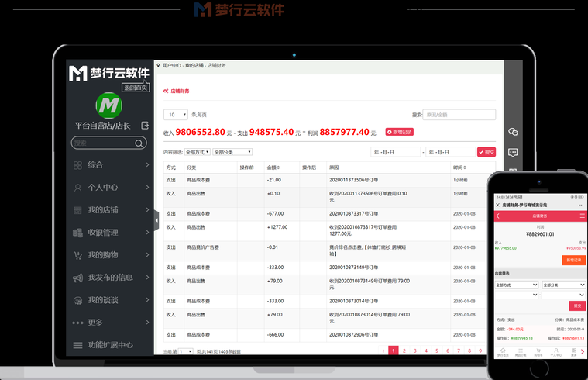
Task: Go to pagination page 2
Action: [x=404, y=351]
